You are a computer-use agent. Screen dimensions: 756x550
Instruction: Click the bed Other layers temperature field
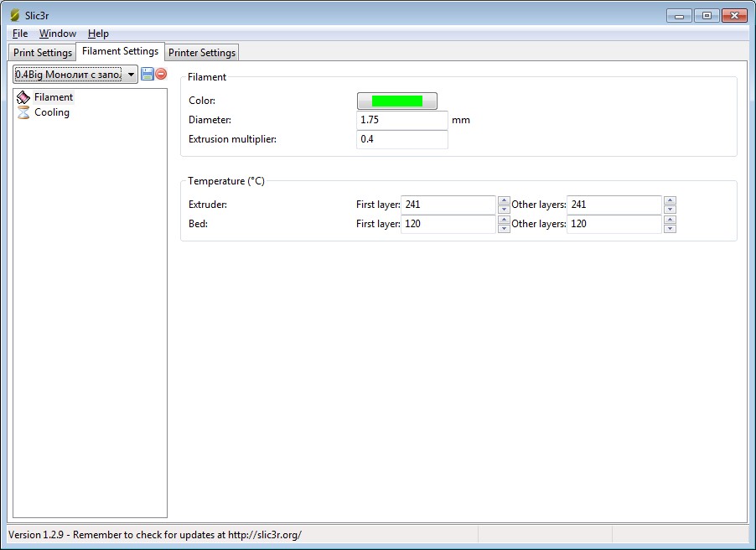615,225
